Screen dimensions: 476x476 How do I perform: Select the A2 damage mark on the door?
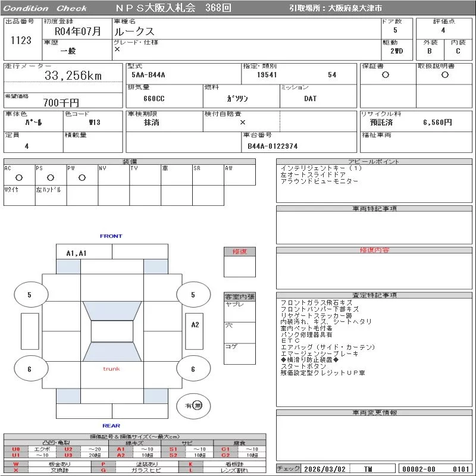pyautogui.click(x=195, y=325)
